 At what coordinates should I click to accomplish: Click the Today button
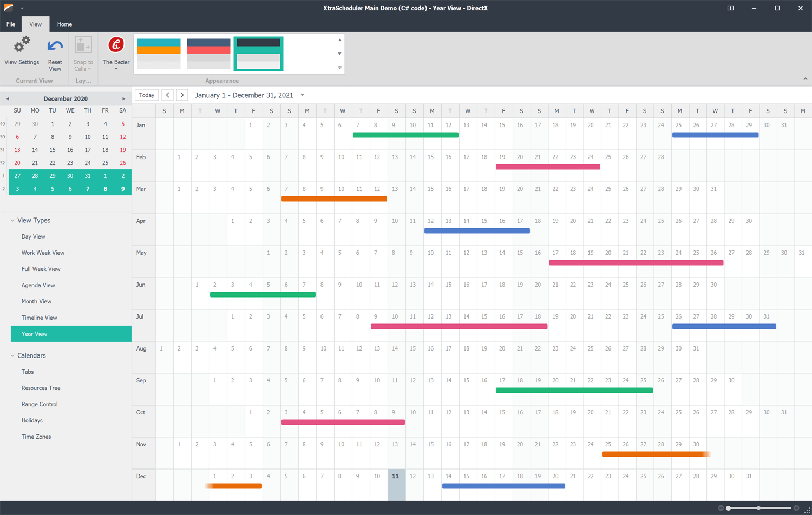coord(146,94)
